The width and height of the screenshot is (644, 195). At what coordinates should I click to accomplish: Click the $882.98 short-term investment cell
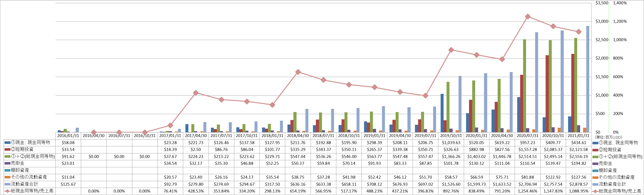pos(477,150)
